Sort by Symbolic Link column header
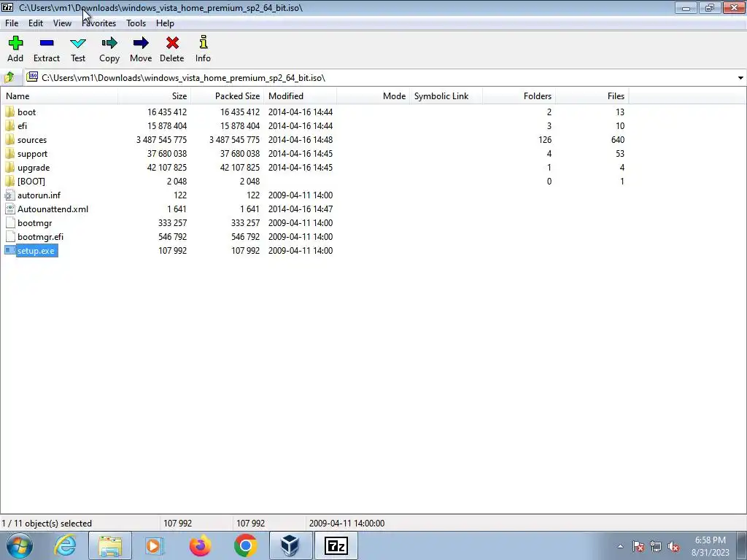747x560 pixels. click(446, 96)
